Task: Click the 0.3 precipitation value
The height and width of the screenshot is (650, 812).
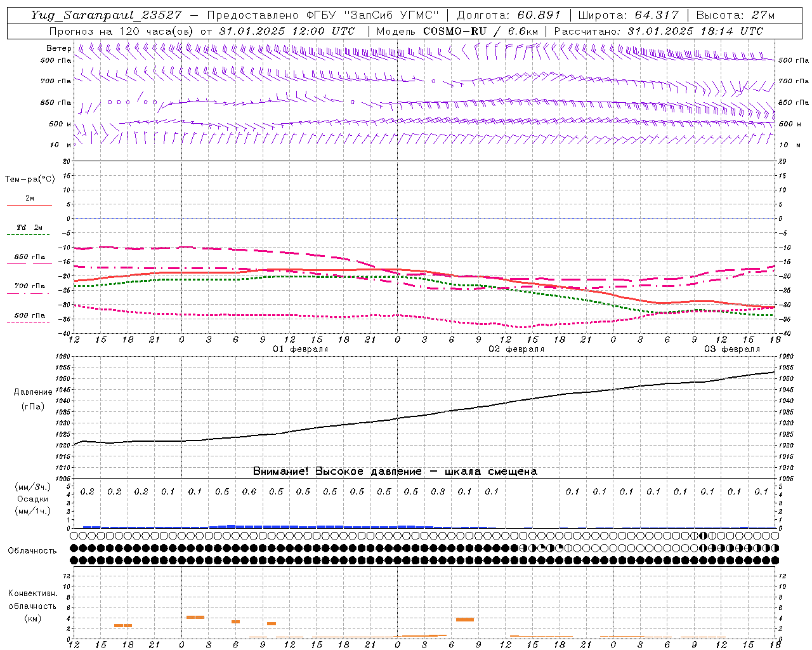Action: (x=438, y=491)
